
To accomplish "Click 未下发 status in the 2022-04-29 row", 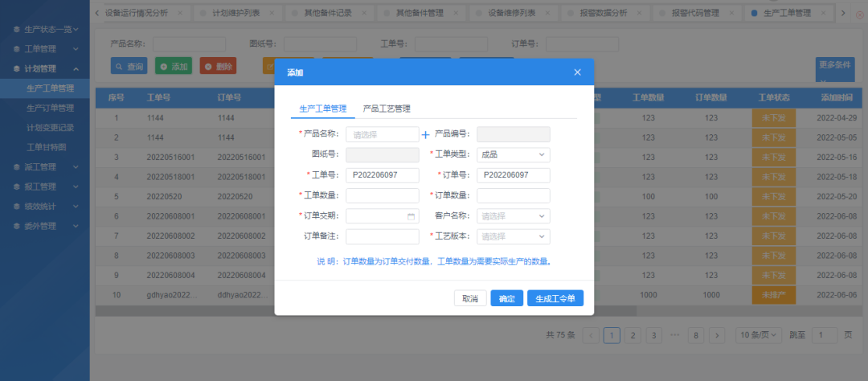I will click(x=774, y=118).
